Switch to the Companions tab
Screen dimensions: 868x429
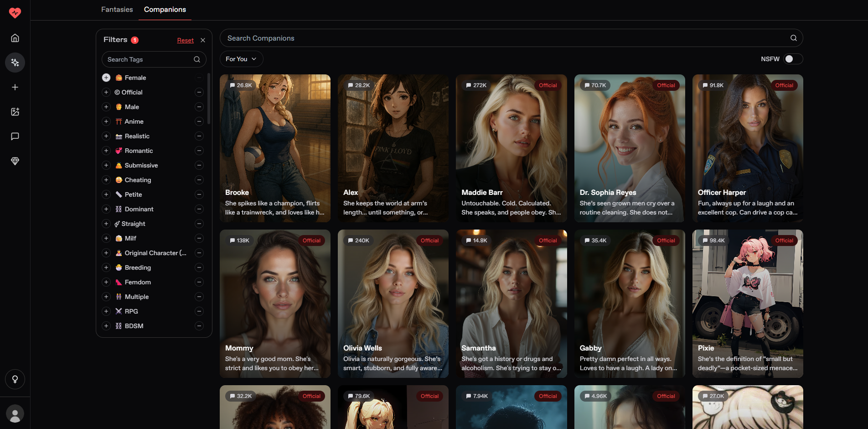[x=165, y=10]
